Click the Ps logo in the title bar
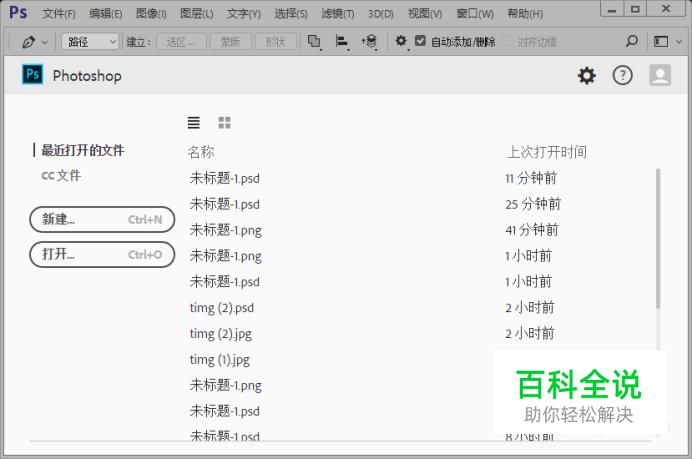This screenshot has width=692, height=459. tap(18, 12)
